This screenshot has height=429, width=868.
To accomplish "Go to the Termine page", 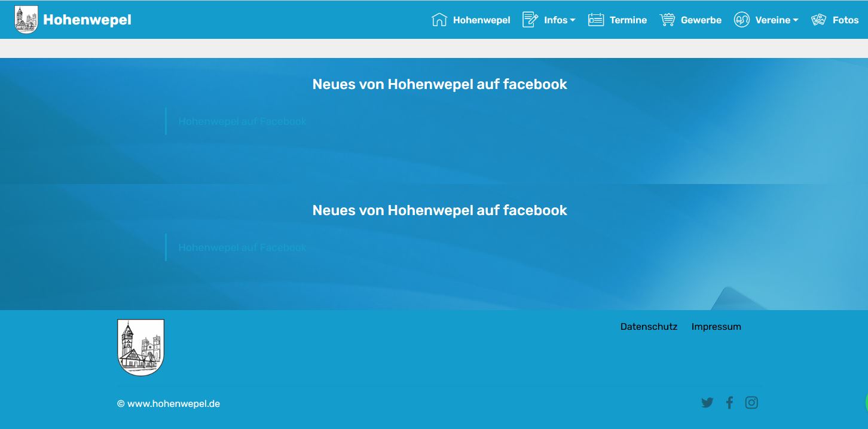I will pyautogui.click(x=628, y=20).
